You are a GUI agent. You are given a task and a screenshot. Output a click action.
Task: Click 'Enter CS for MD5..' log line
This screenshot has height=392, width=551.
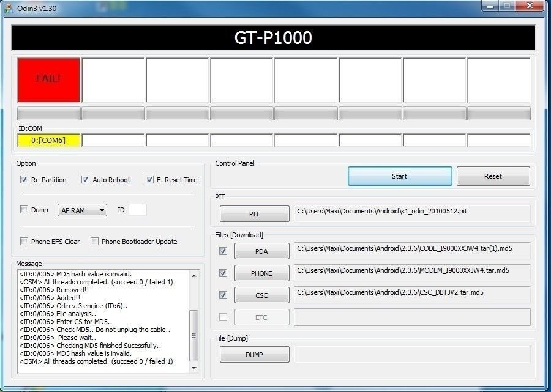[x=66, y=322]
